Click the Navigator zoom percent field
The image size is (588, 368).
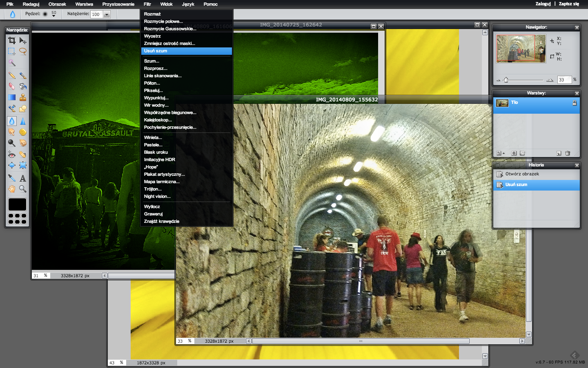point(564,80)
